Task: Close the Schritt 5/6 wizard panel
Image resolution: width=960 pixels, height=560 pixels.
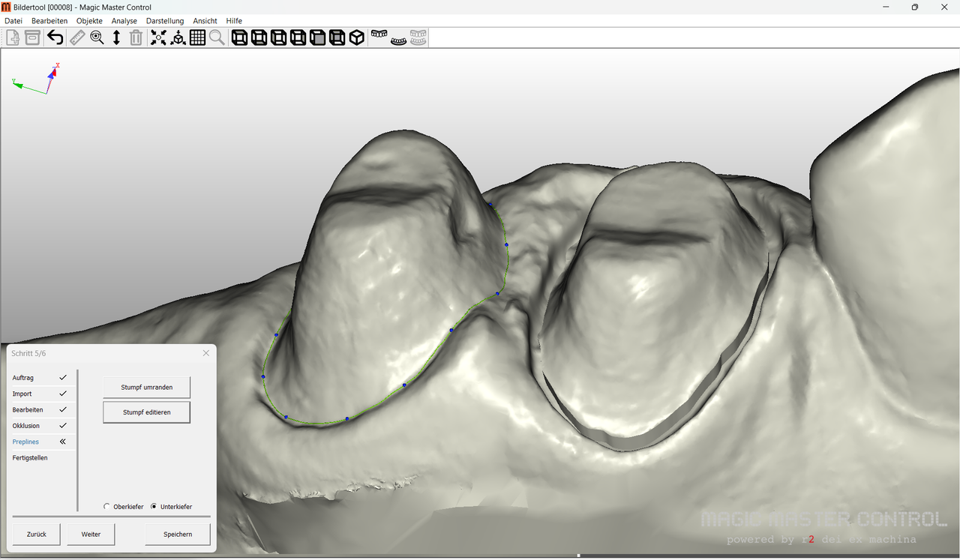Action: pos(206,353)
